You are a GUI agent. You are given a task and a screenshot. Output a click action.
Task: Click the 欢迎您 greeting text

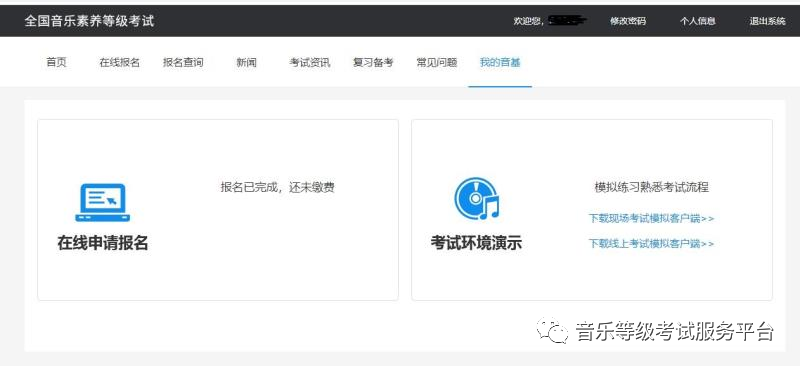point(528,21)
